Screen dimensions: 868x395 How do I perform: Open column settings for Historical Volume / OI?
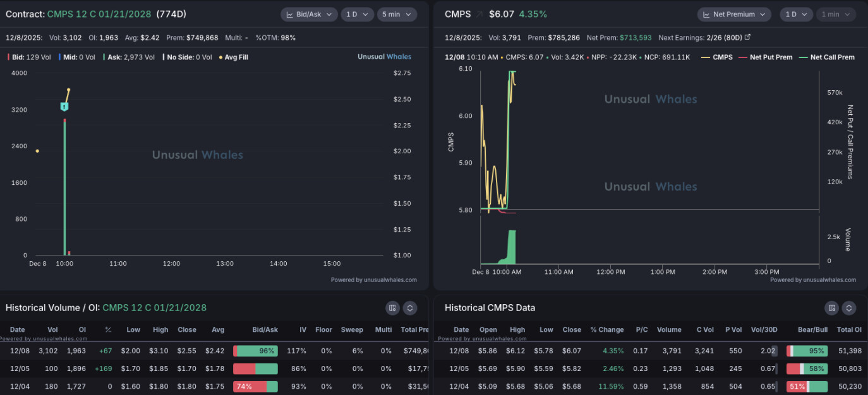click(x=393, y=308)
